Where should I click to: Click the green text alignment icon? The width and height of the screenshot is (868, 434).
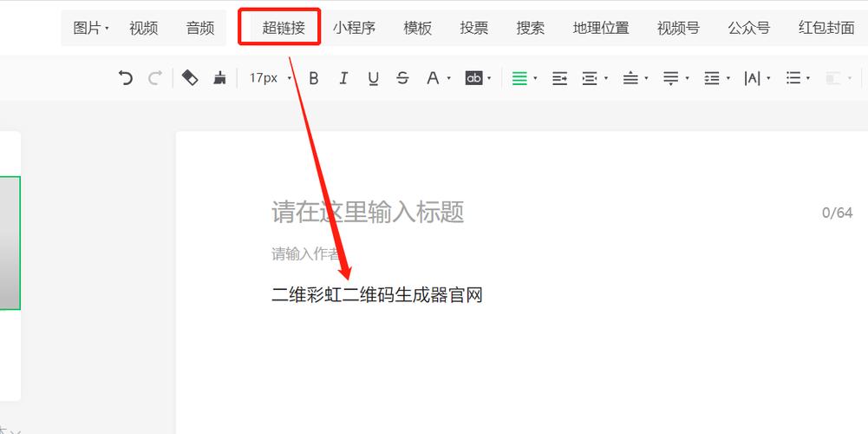point(519,78)
